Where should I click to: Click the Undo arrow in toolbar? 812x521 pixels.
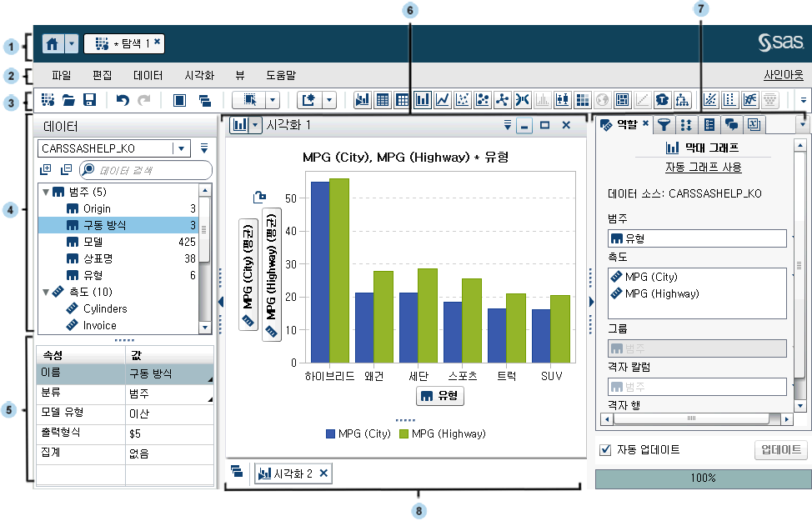point(123,100)
